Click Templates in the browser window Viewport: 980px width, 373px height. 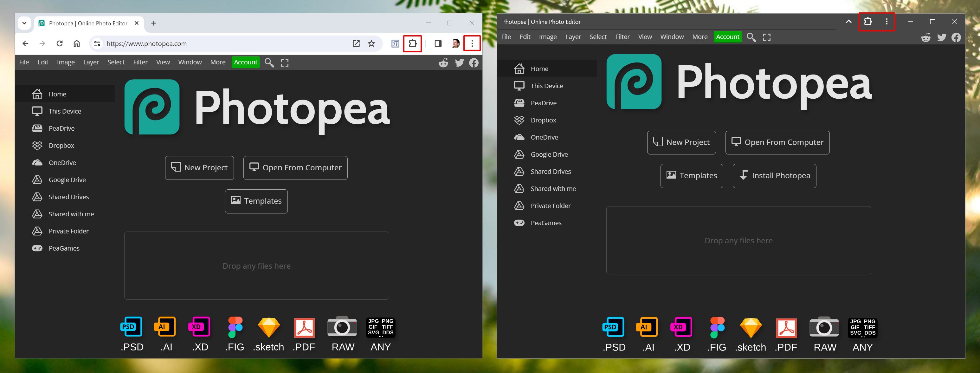pos(256,201)
